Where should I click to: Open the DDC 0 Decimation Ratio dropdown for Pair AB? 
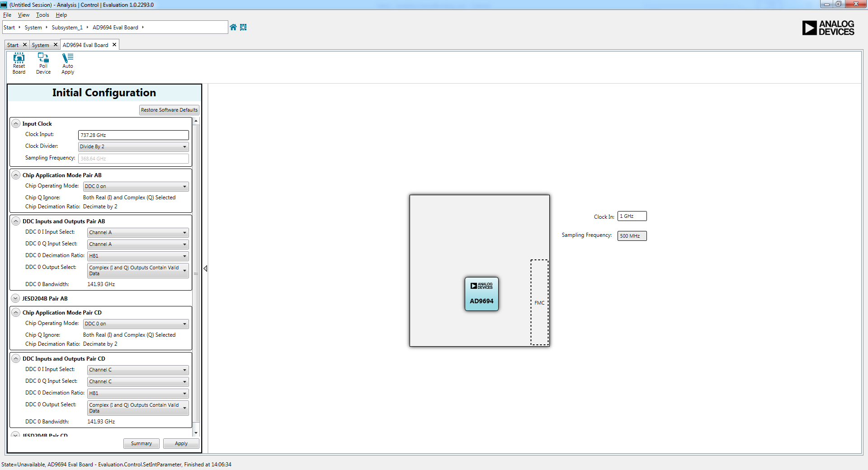coord(138,256)
